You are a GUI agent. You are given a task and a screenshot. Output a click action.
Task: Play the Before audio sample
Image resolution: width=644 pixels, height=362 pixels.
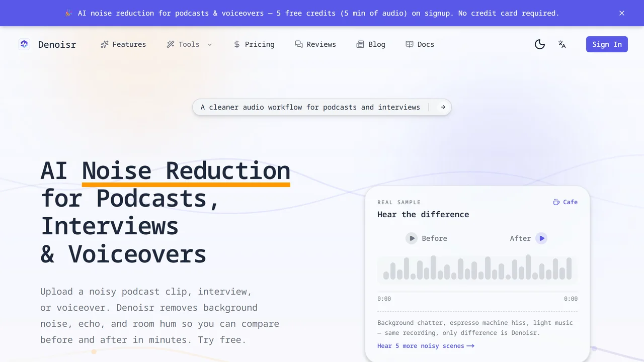[x=412, y=238]
